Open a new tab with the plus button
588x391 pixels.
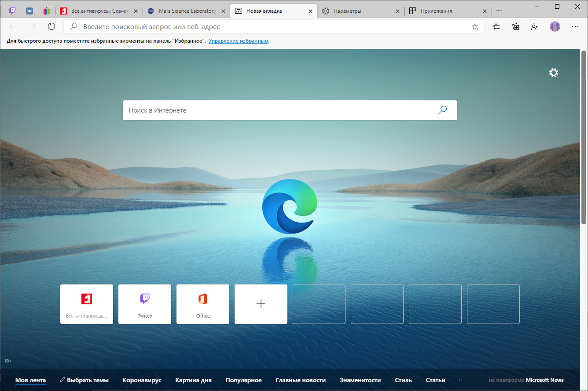(499, 11)
